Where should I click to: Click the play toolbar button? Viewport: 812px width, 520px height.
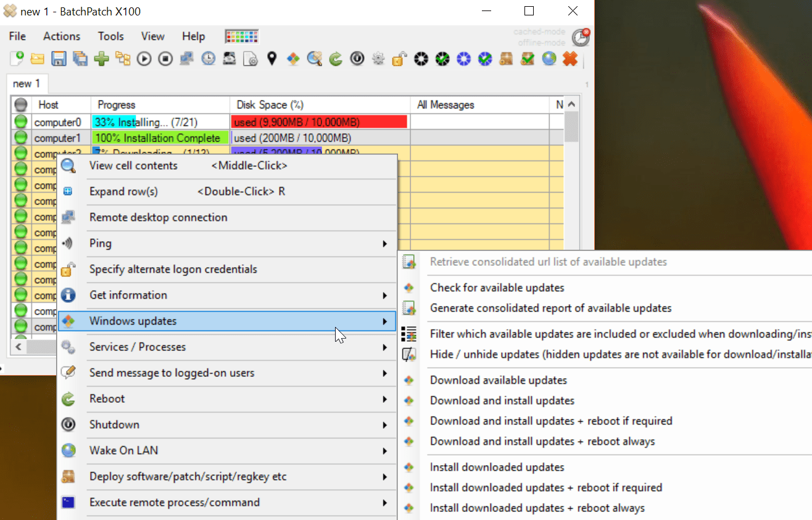tap(144, 59)
